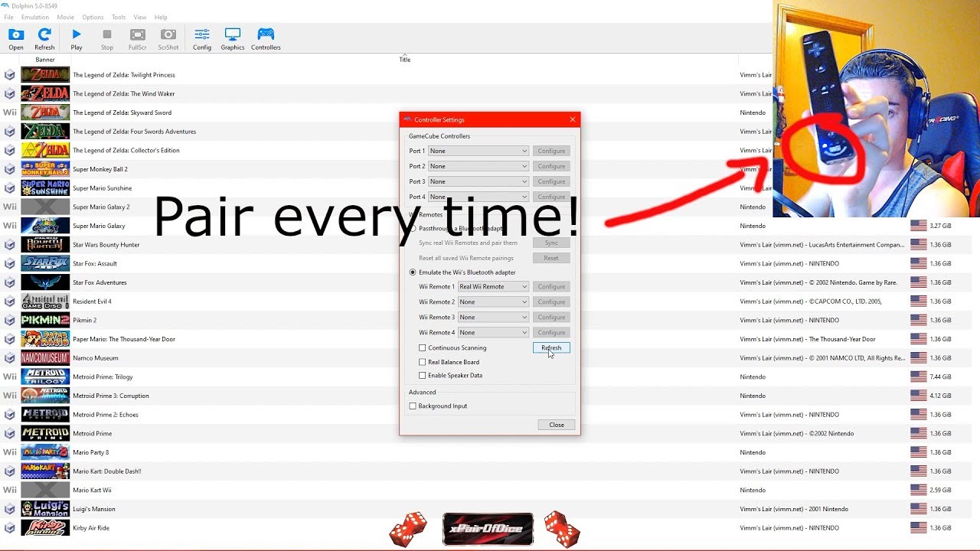Select the Mario Party 8 title
Viewport: 980px width, 551px height.
coord(91,452)
